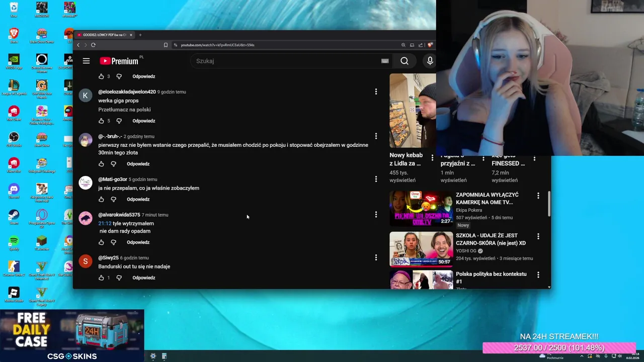The width and height of the screenshot is (644, 362).
Task: Bookmark the page with the bookmark icon
Action: [166, 45]
